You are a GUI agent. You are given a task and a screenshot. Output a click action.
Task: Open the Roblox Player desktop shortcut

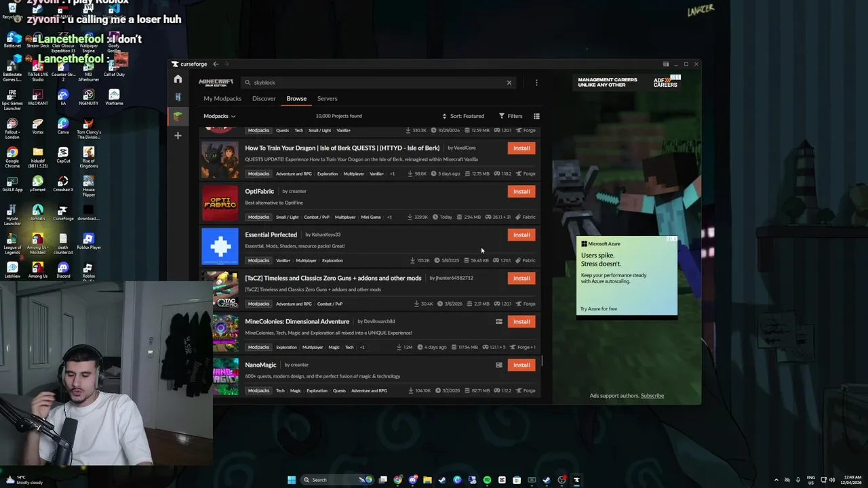pos(88,242)
